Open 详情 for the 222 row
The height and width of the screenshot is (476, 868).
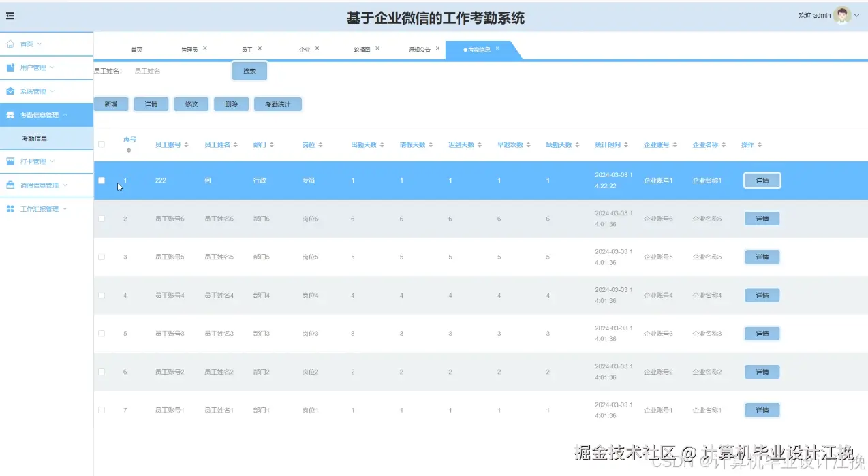[x=762, y=180]
